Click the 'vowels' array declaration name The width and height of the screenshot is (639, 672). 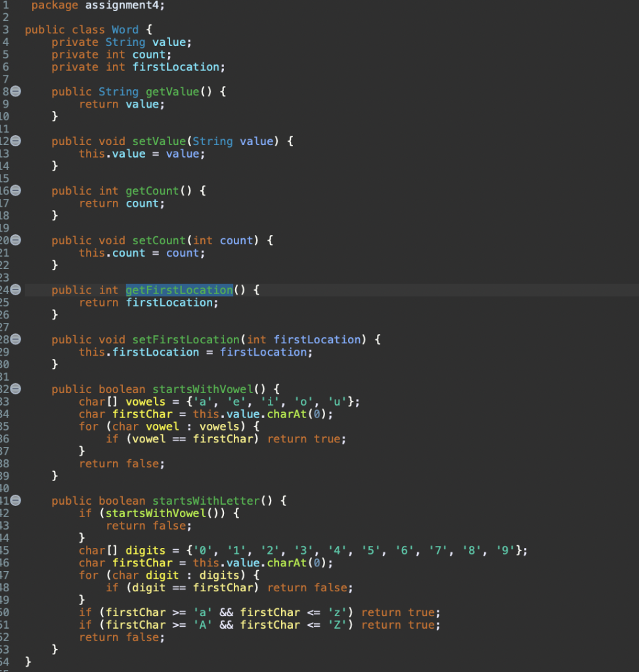[145, 402]
